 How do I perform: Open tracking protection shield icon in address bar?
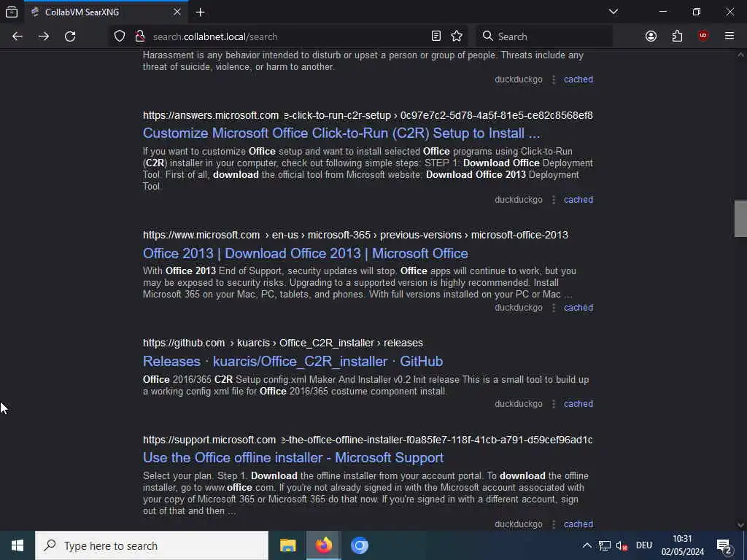tap(120, 36)
